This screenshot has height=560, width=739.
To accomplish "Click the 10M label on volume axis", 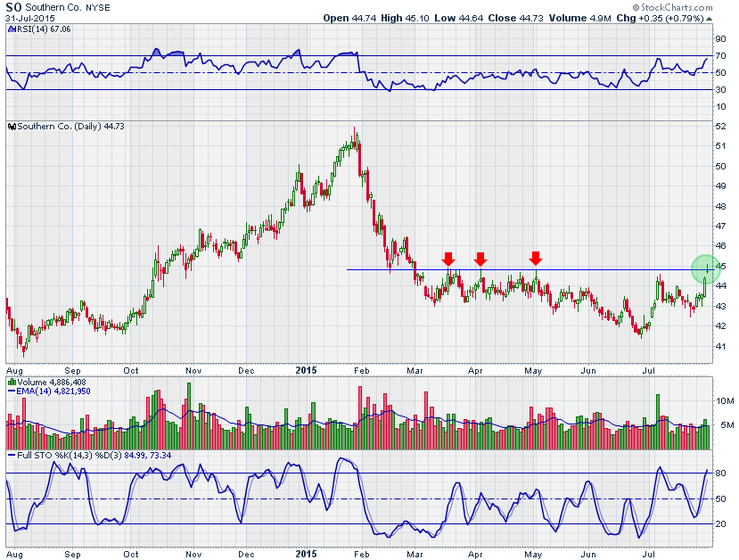I will coord(722,400).
